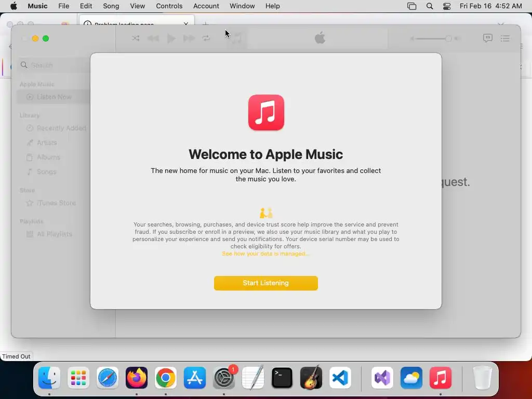Open the View menu

137,6
